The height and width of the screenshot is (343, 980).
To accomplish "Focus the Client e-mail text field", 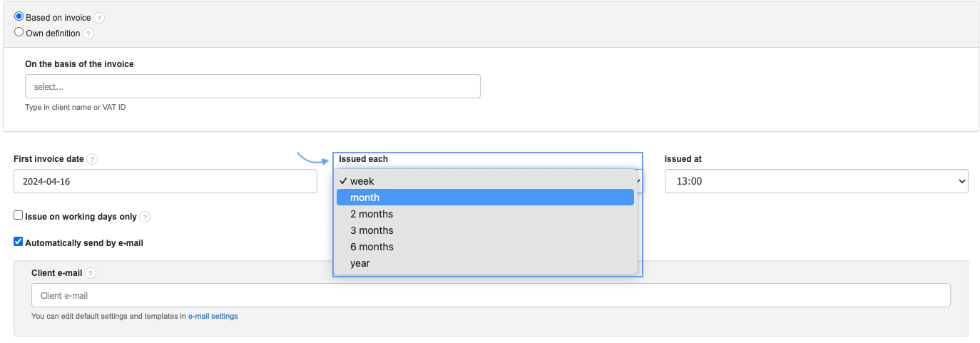I will click(x=491, y=295).
